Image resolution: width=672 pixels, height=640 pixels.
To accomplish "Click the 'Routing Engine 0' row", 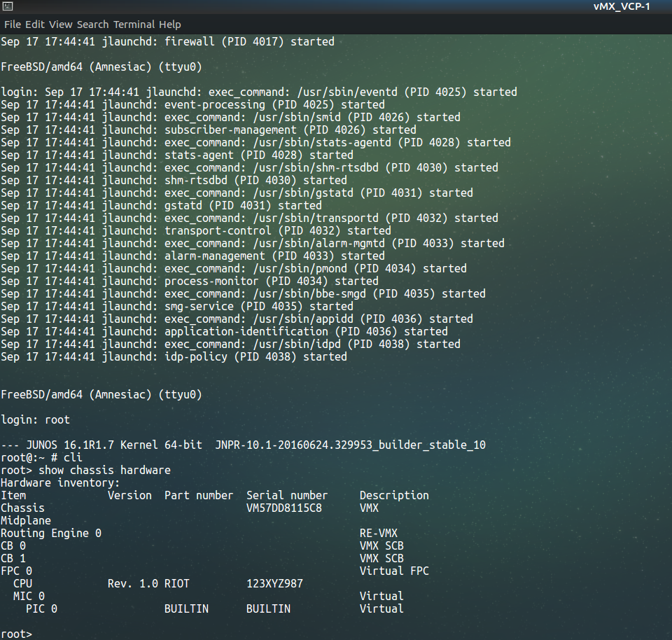I will click(51, 533).
